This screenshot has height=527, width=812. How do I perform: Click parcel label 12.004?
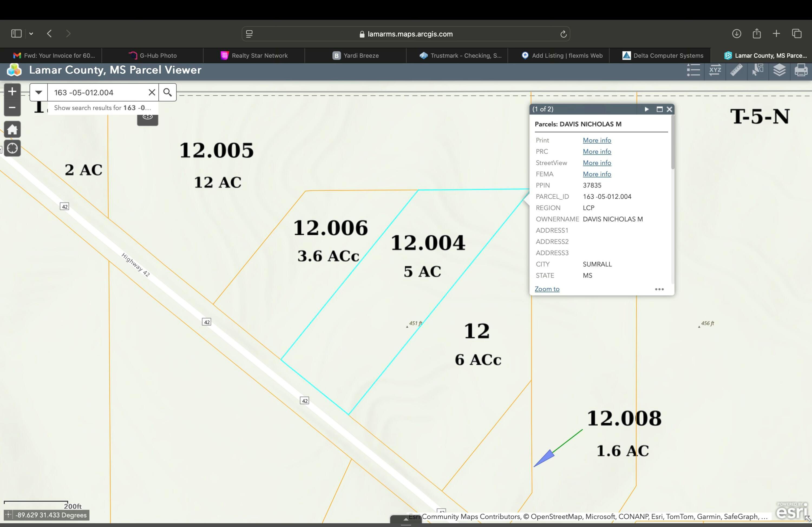click(428, 243)
